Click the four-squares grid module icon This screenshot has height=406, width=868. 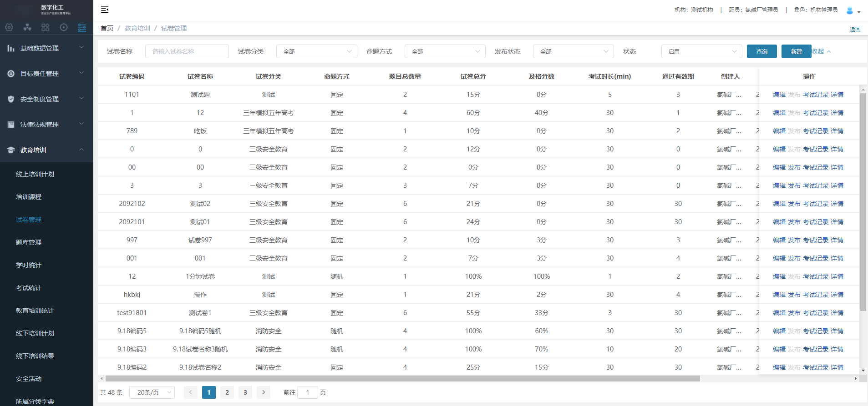pyautogui.click(x=46, y=28)
